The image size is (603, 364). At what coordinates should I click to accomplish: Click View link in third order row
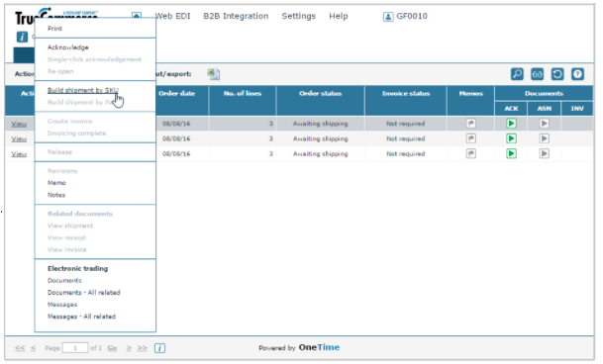(x=19, y=154)
